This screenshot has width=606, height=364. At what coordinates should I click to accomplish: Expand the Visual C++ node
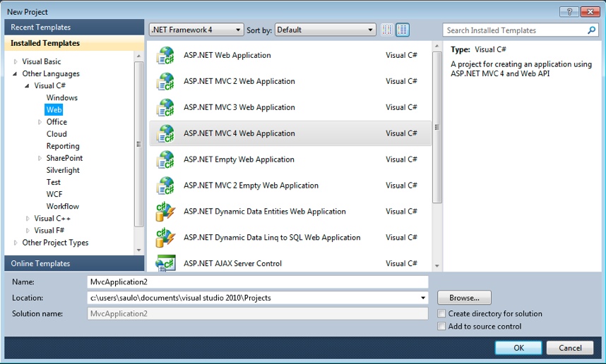[28, 219]
